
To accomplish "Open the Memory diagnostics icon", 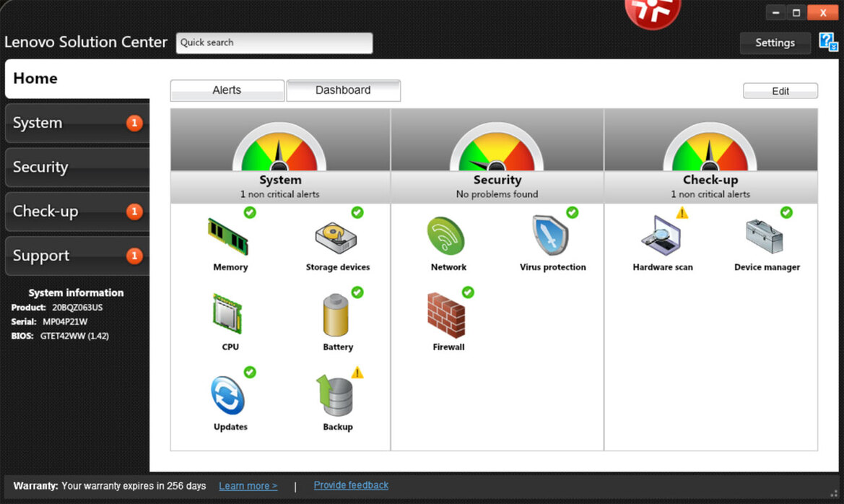I will [228, 237].
